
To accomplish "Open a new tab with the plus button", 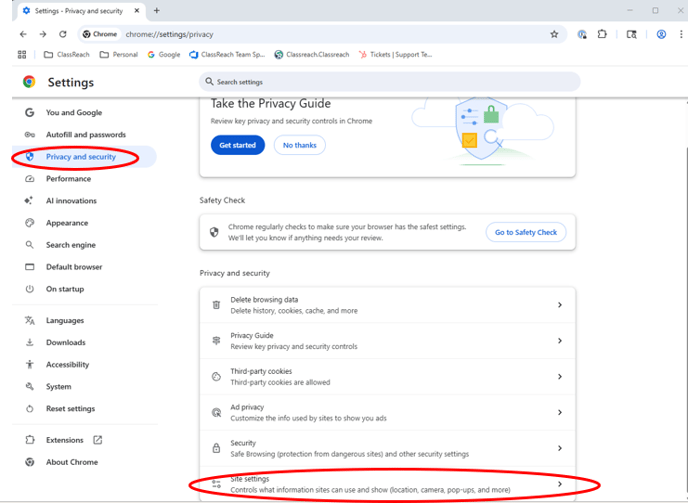I will point(157,11).
